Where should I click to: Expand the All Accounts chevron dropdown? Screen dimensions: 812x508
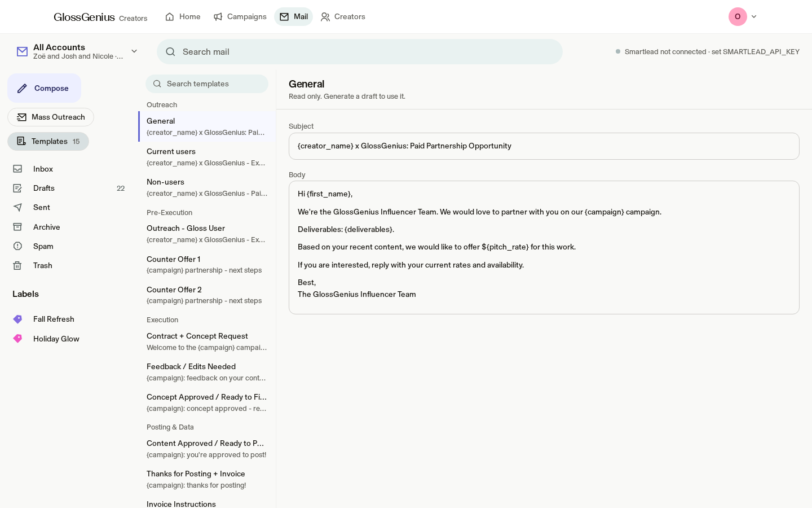pos(134,51)
